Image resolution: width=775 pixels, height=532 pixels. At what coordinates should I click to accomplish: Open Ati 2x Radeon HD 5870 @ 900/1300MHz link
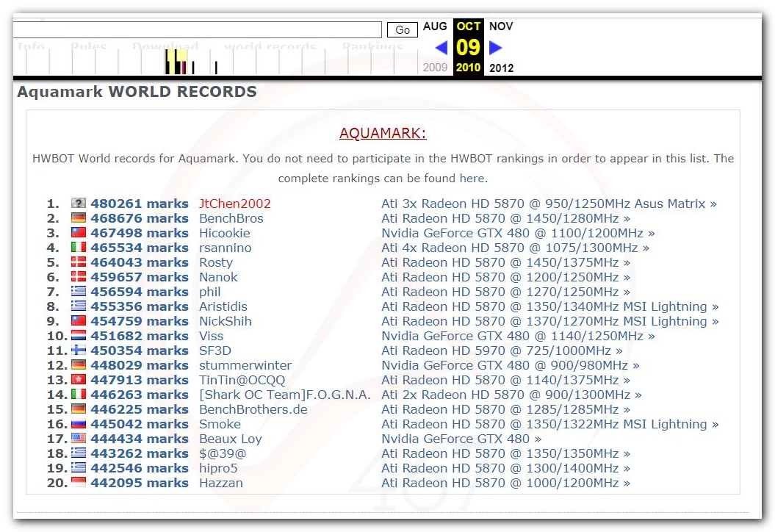[511, 395]
